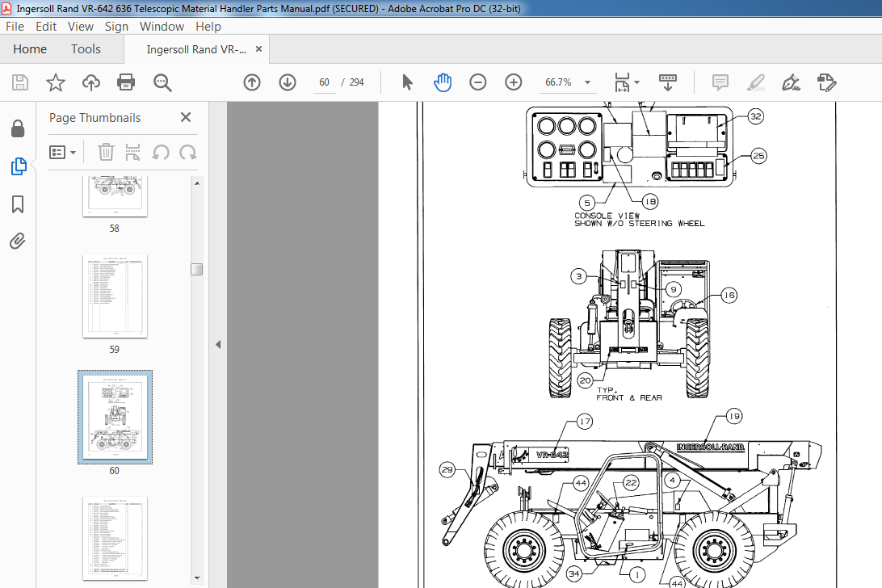Rotate page clockwise in thumbnails

tap(188, 152)
